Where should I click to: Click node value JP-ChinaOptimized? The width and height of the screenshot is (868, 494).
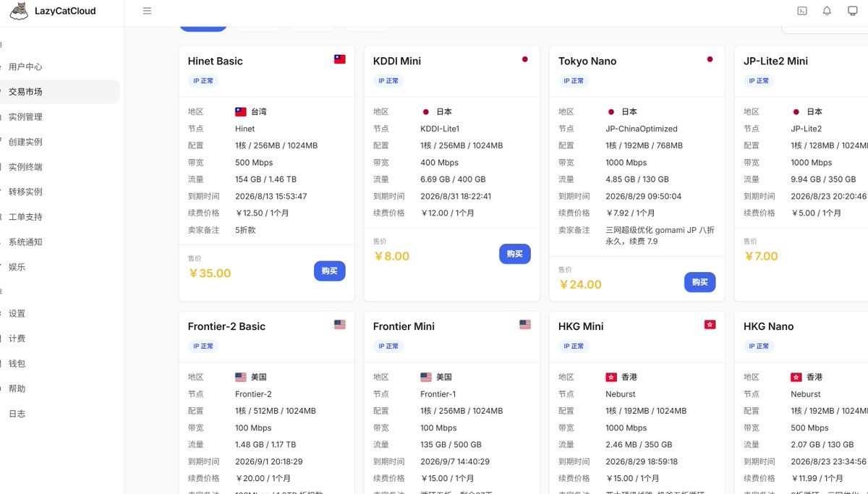tap(642, 129)
